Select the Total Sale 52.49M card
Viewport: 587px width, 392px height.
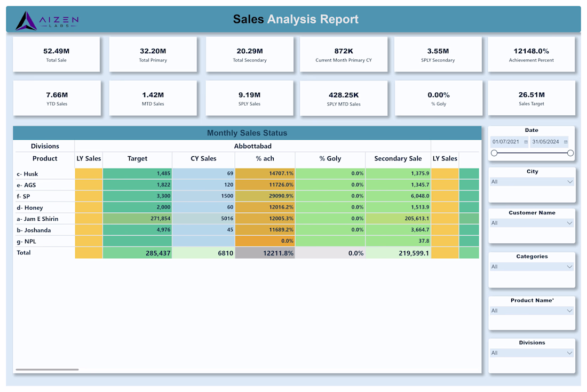click(x=57, y=54)
